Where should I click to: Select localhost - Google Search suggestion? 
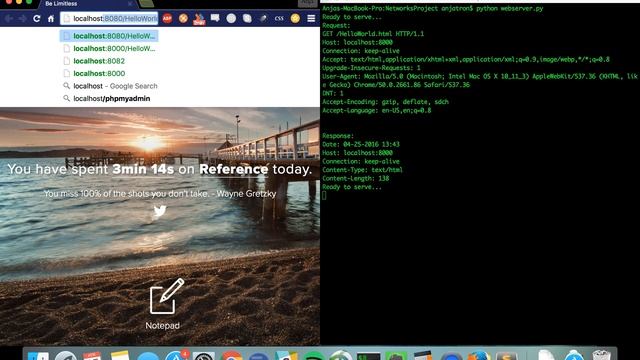click(109, 86)
